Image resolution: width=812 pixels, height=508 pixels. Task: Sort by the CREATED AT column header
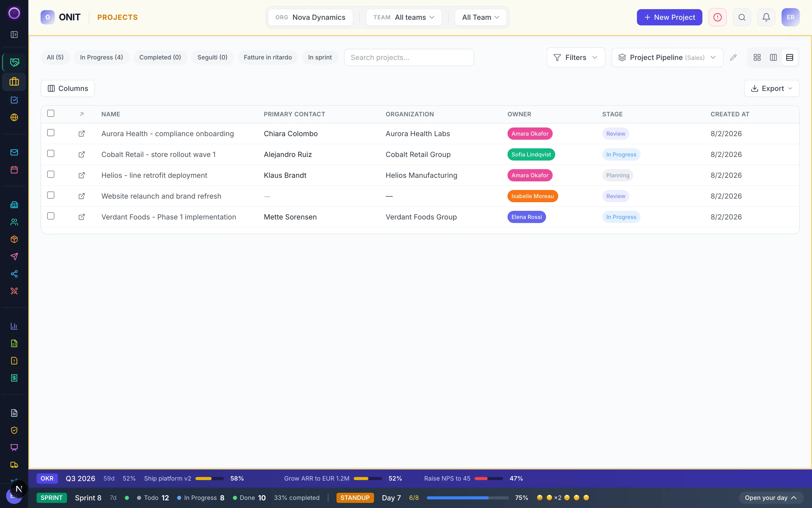[x=730, y=114]
